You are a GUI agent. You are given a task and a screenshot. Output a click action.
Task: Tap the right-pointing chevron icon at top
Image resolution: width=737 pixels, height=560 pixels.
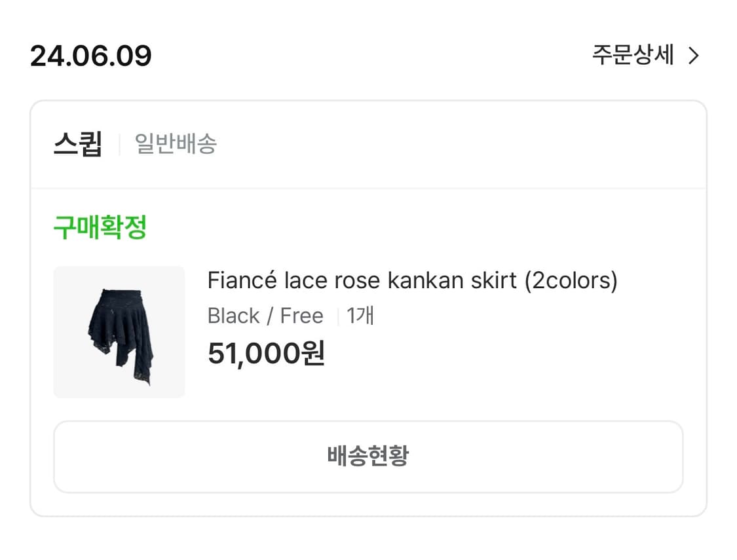pyautogui.click(x=693, y=56)
